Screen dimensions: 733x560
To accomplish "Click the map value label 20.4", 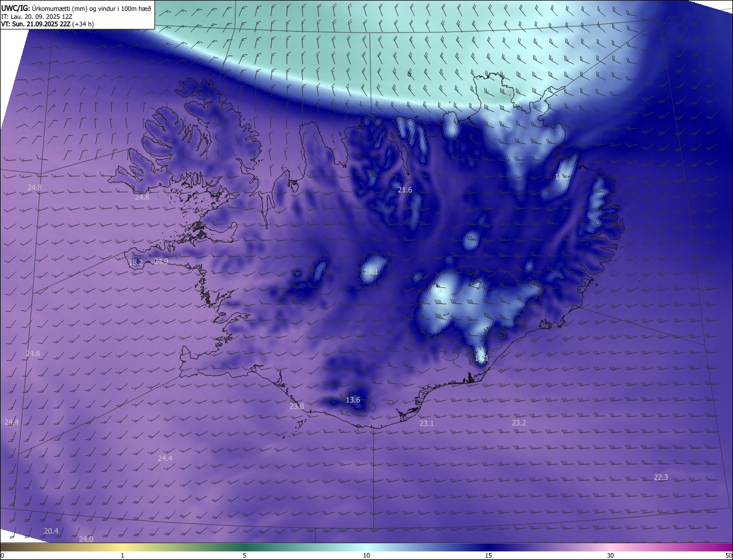I will click(51, 531).
